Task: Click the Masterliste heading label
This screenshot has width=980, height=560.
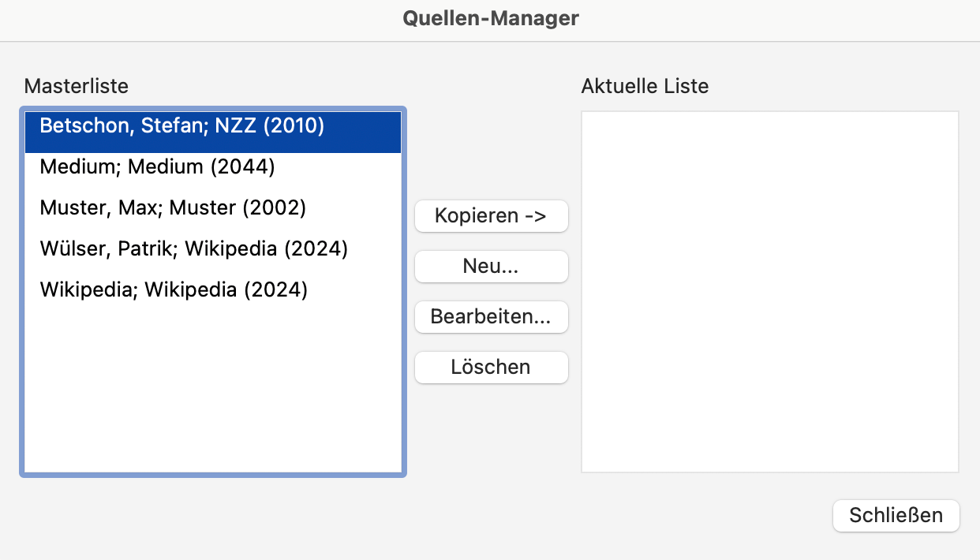Action: coord(76,87)
